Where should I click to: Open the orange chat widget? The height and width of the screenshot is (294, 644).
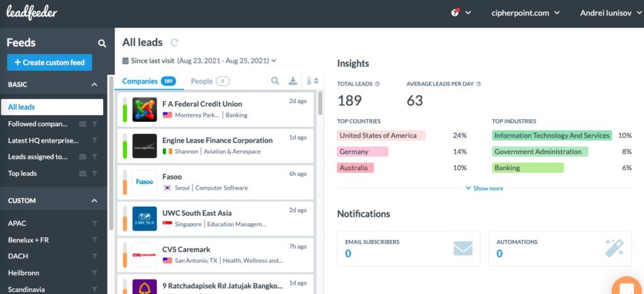tap(628, 286)
